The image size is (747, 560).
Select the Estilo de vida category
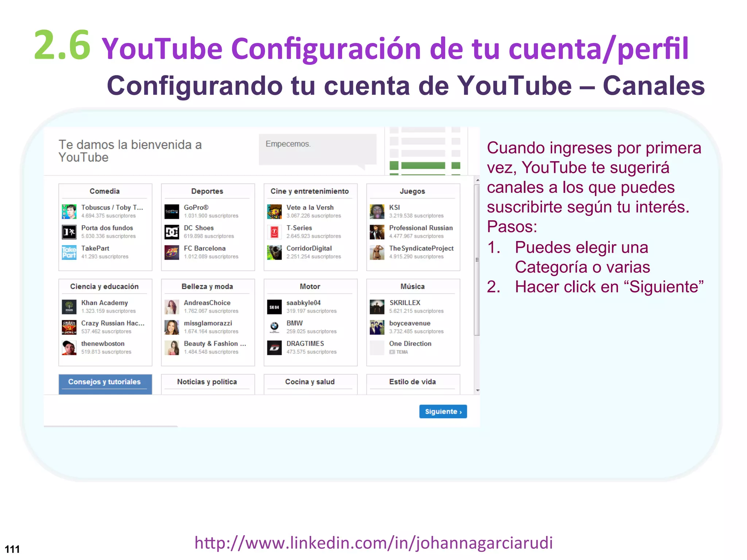click(413, 382)
